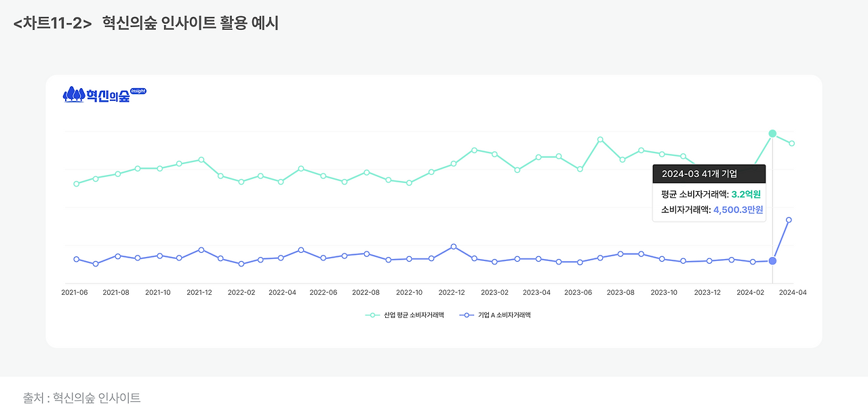868x419 pixels.
Task: Click the peak data point near 2023-07
Action: pyautogui.click(x=599, y=139)
